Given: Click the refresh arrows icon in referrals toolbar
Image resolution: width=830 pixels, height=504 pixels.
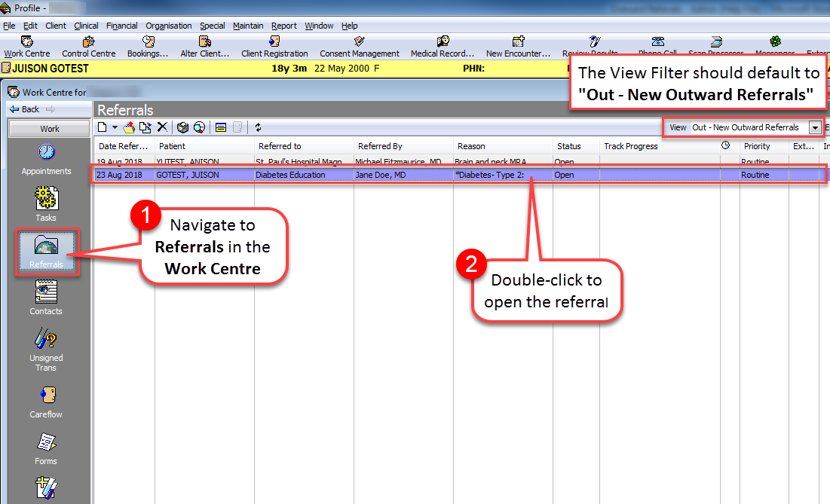Looking at the screenshot, I should pyautogui.click(x=258, y=127).
